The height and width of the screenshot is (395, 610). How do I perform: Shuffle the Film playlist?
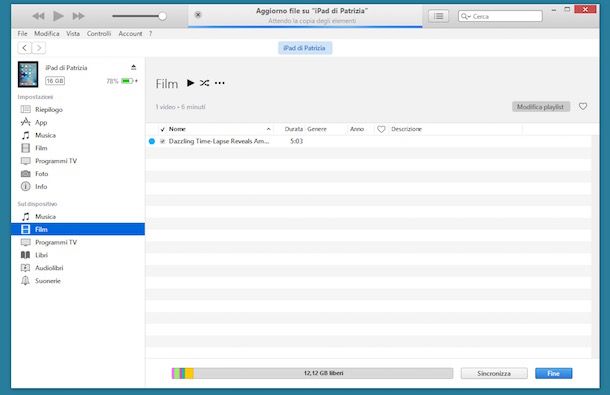(x=204, y=83)
